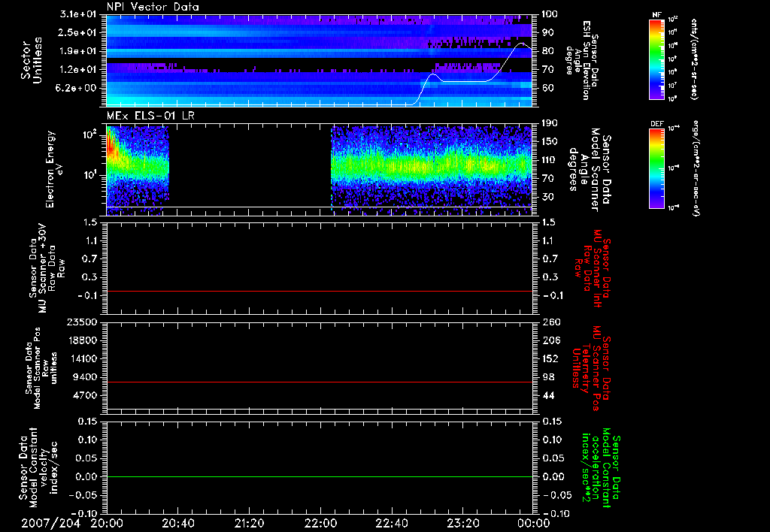Click the NF color scale bar

click(655, 59)
